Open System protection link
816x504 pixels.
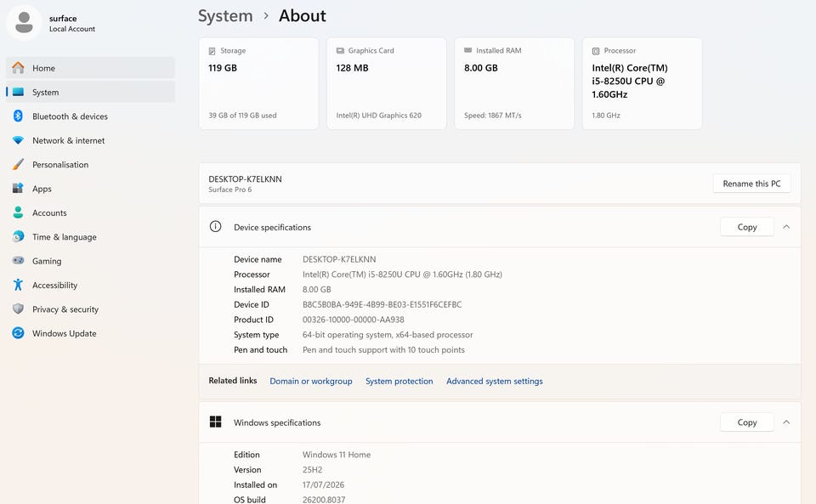click(399, 381)
